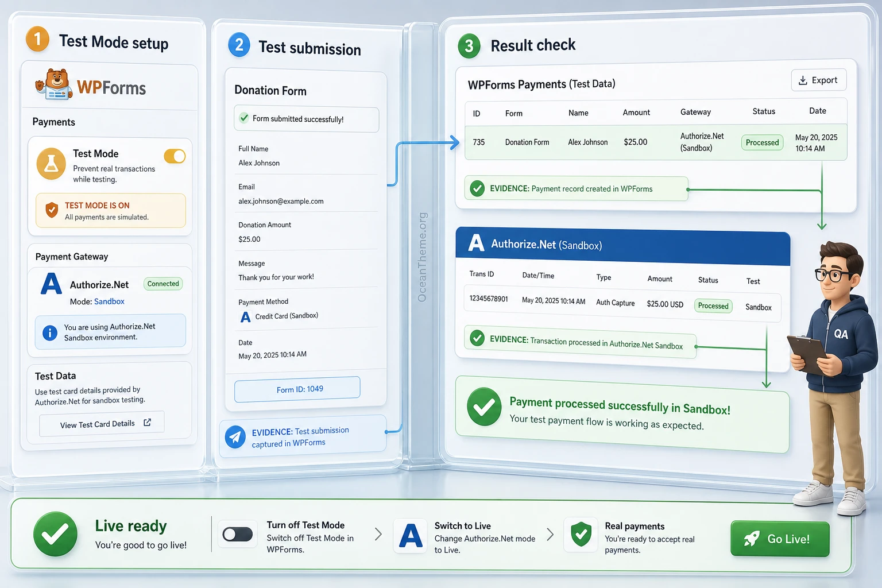Click the Auth Capture type cell

pos(615,303)
